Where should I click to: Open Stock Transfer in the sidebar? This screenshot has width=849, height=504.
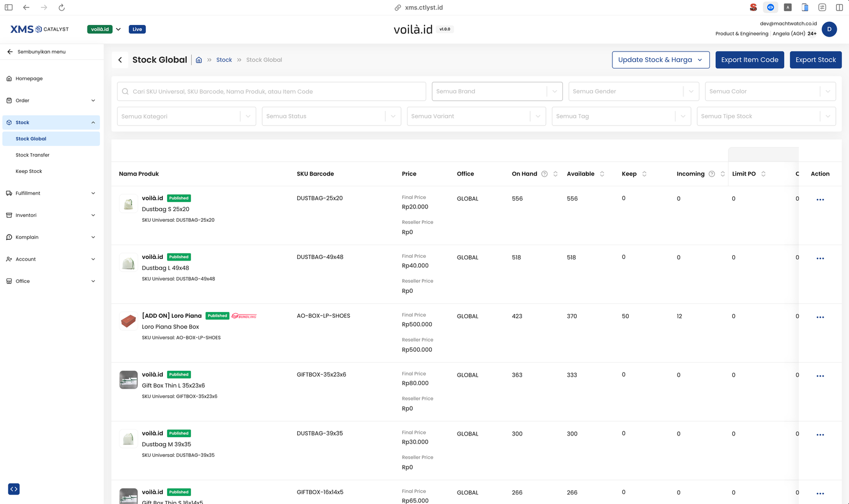(51, 155)
